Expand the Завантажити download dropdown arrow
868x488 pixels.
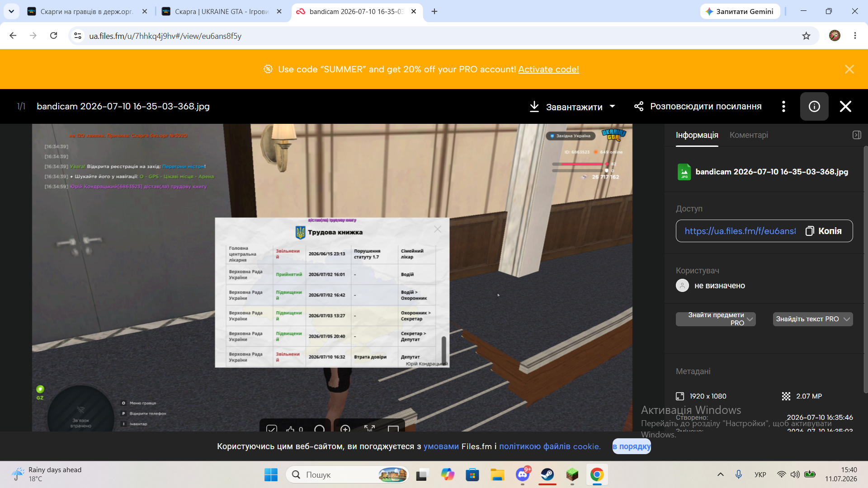pyautogui.click(x=613, y=107)
